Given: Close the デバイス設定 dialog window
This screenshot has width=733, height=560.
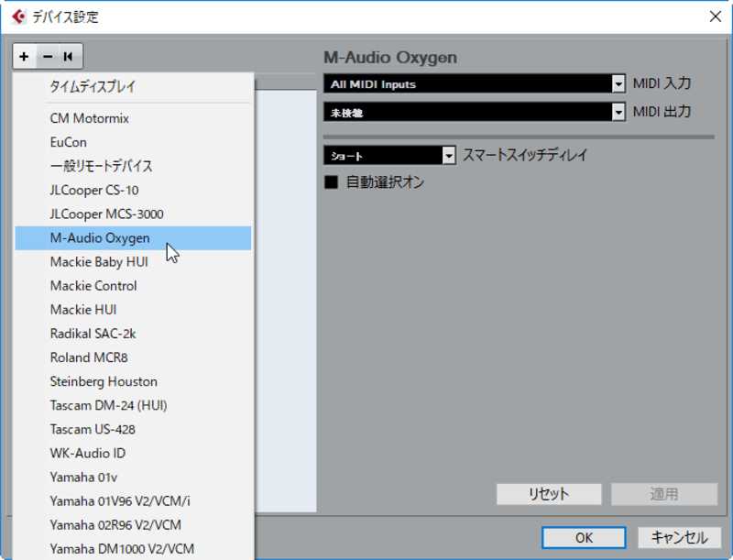Looking at the screenshot, I should [x=715, y=16].
